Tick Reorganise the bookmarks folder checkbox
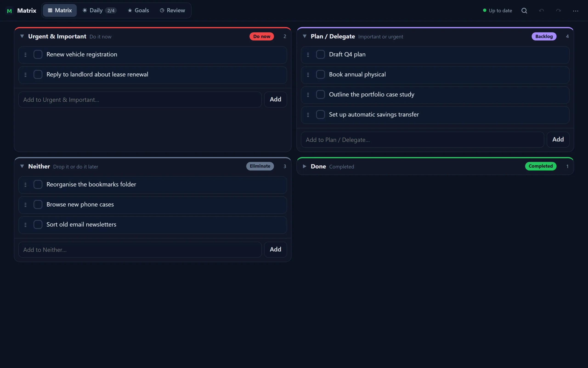Screen dimensions: 588x368 click(38, 184)
